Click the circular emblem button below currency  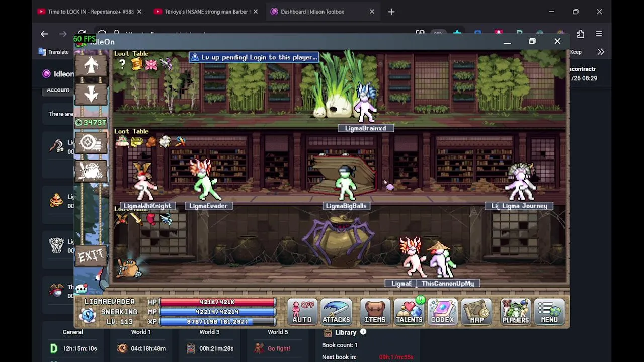click(x=91, y=143)
